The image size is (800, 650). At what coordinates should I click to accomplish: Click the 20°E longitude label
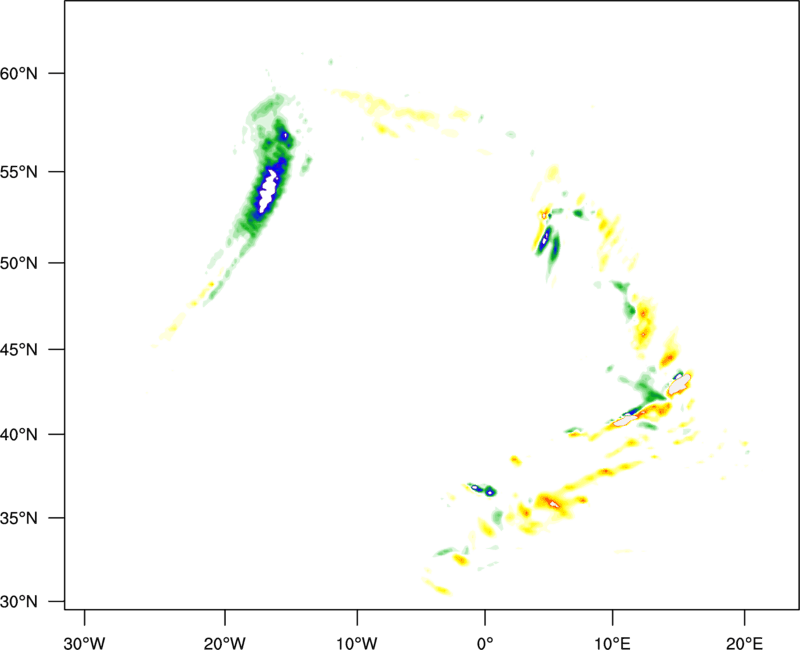[744, 643]
